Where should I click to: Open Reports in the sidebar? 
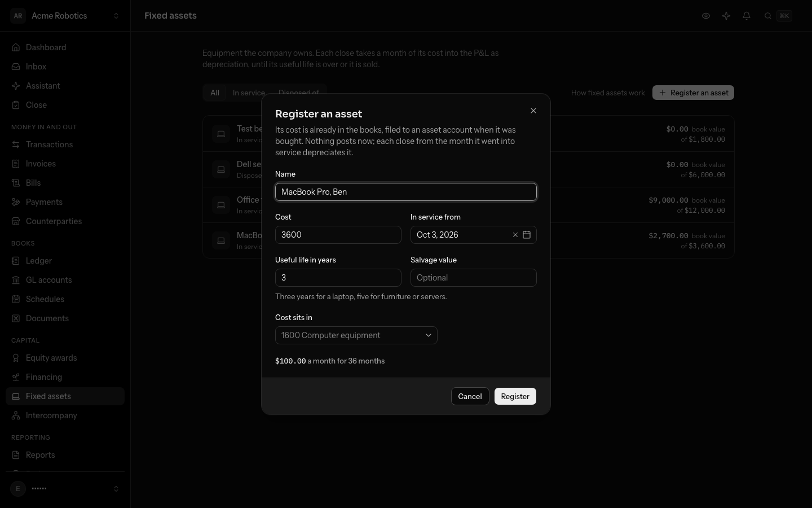click(65, 455)
